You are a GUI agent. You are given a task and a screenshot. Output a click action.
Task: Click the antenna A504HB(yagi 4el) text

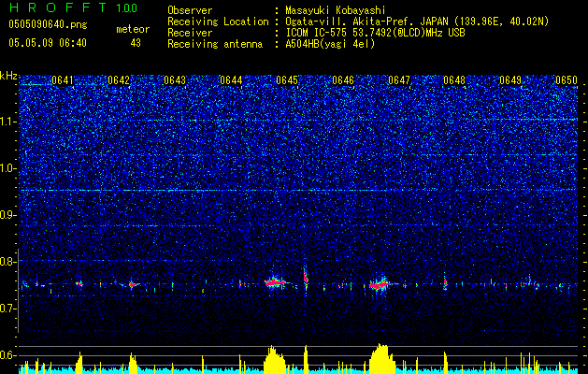tap(330, 44)
